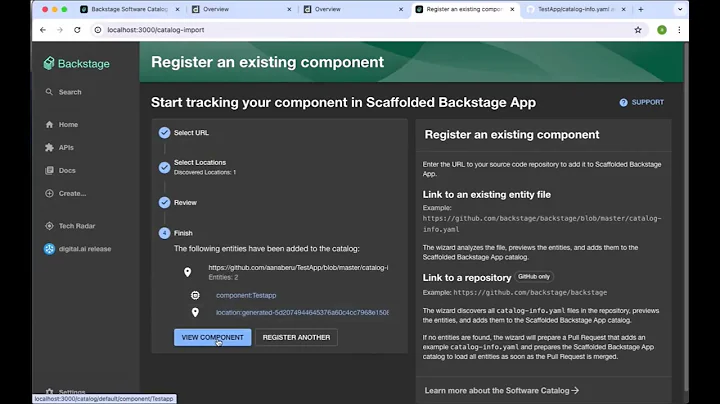The width and height of the screenshot is (720, 404).
Task: Open the Chrome three-dot menu
Action: (x=679, y=30)
